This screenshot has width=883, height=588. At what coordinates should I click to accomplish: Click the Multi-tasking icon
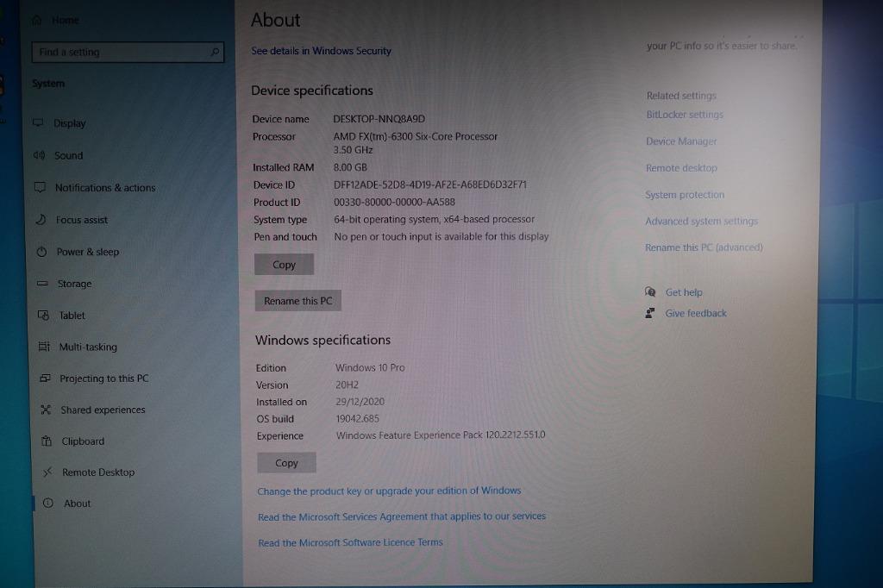coord(44,347)
